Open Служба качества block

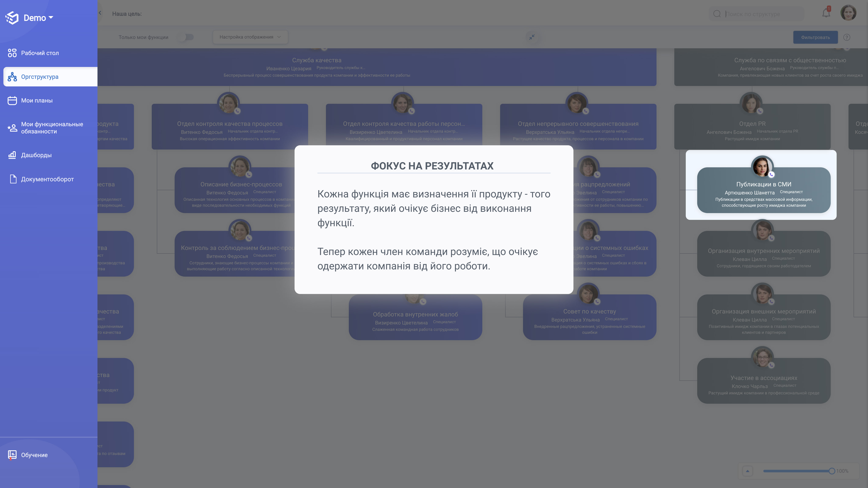pos(377,67)
